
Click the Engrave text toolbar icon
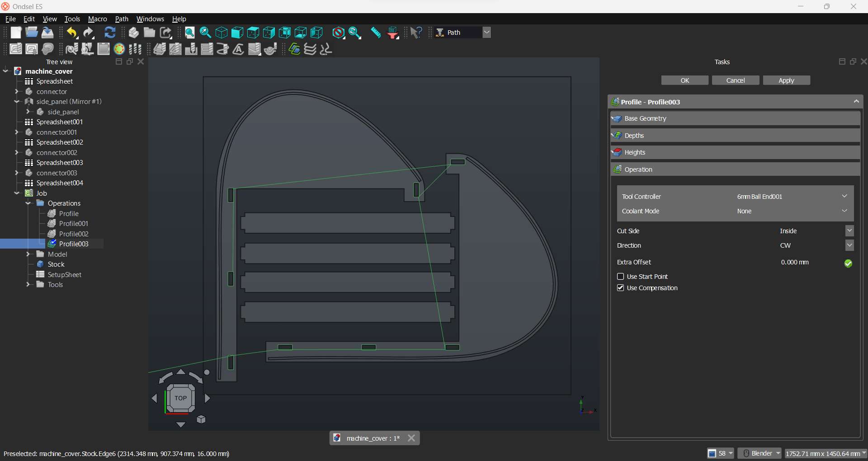click(239, 49)
